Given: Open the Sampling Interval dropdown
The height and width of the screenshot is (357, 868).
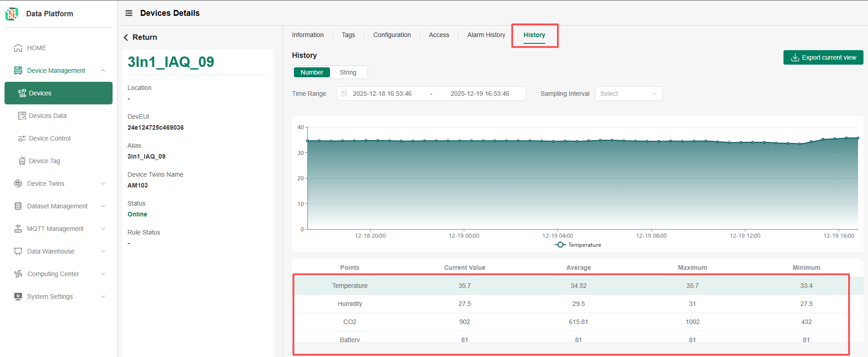Looking at the screenshot, I should (628, 94).
